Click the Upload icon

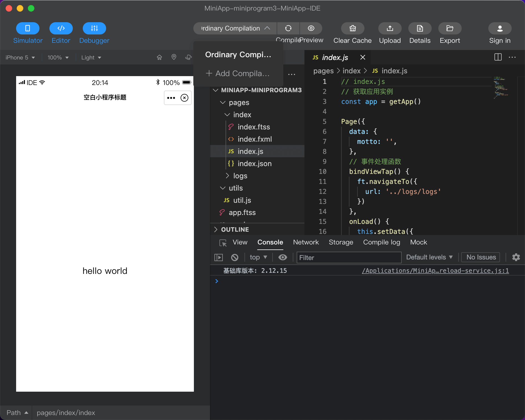(x=390, y=28)
